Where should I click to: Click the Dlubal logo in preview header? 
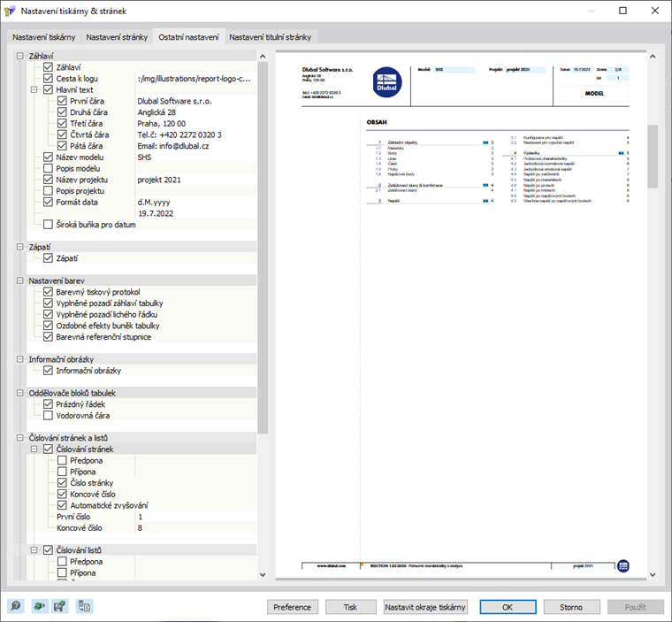click(x=387, y=82)
